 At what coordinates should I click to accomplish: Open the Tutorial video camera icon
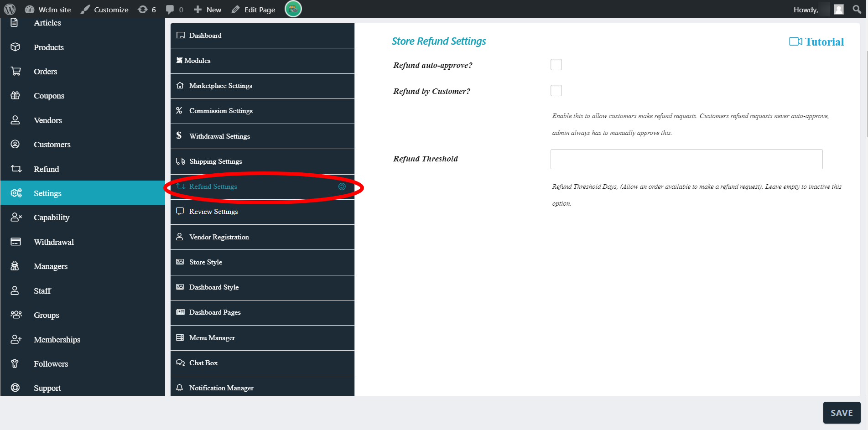pos(795,41)
